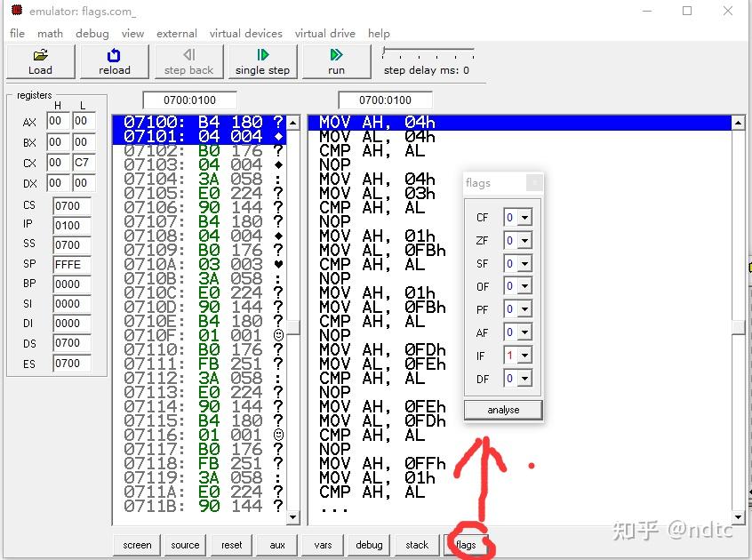Click the step back icon

188,61
